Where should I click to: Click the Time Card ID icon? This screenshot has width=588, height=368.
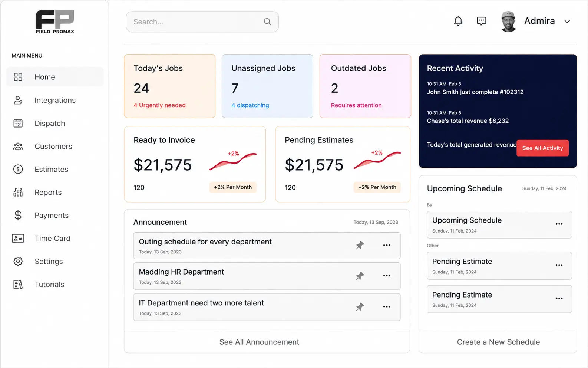pos(18,238)
